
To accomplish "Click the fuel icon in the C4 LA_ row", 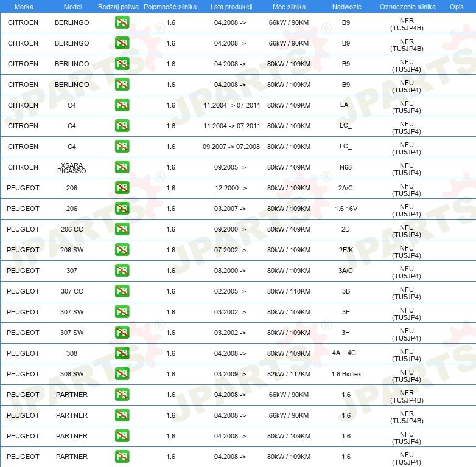I will click(x=122, y=105).
